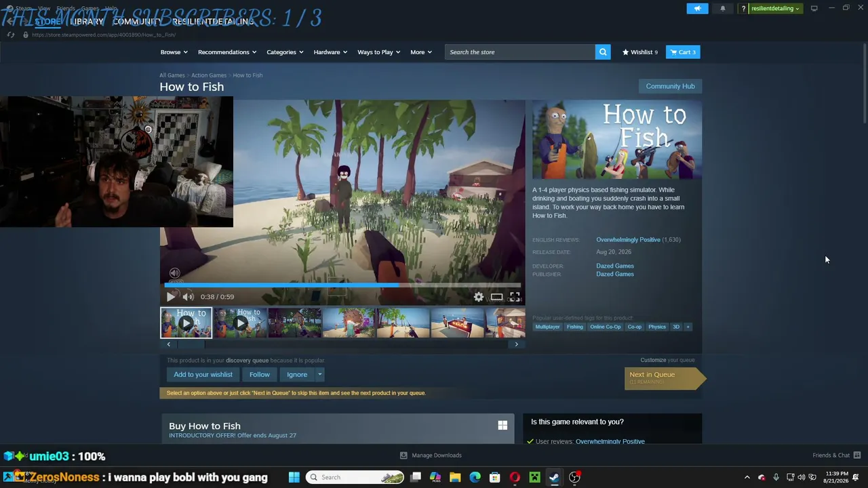
Task: Play the How to Fish trailer
Action: click(171, 297)
